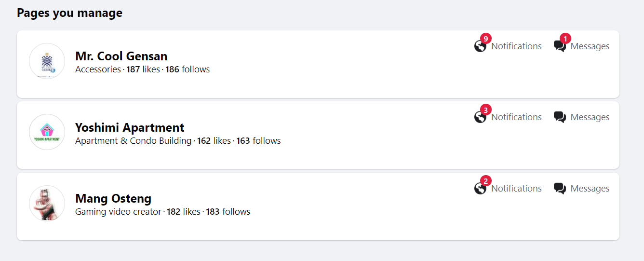View Messages label for Mang Osteng
Image resolution: width=644 pixels, height=261 pixels.
click(x=590, y=189)
